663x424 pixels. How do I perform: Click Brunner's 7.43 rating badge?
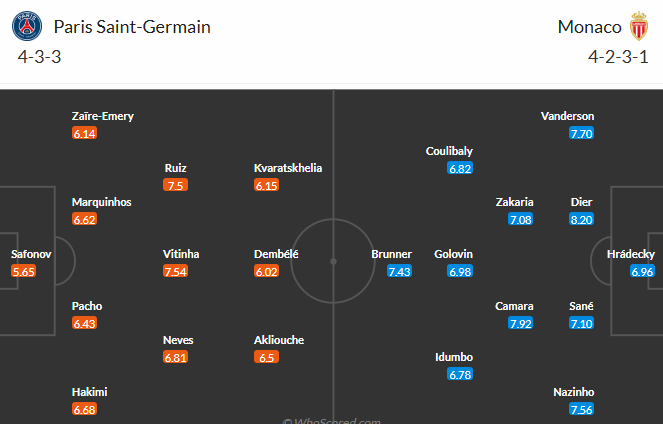399,271
